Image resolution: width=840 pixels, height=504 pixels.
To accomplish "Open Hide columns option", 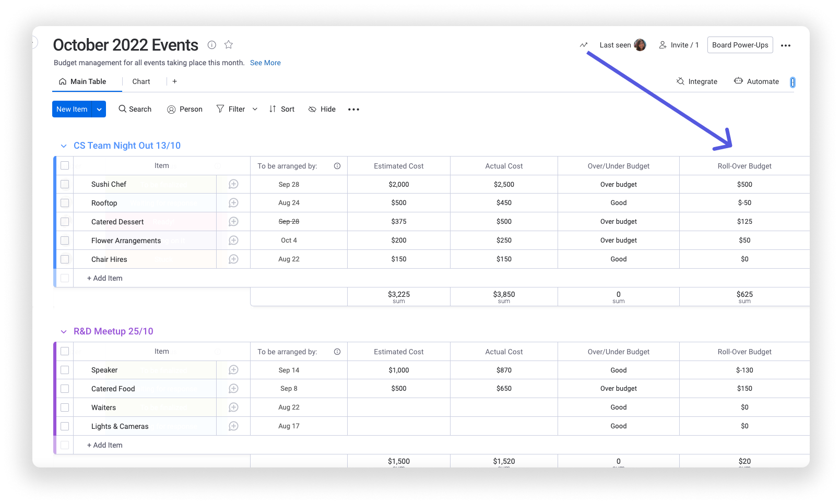I will (x=322, y=109).
